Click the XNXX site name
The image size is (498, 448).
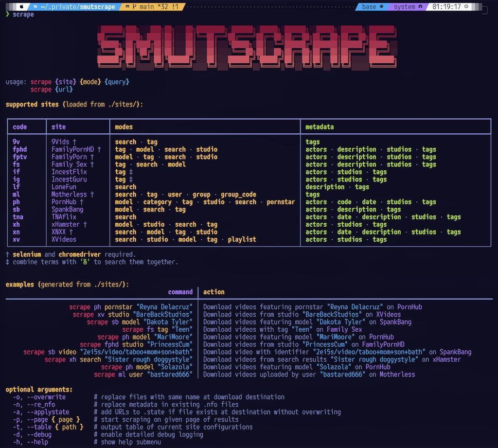point(58,232)
